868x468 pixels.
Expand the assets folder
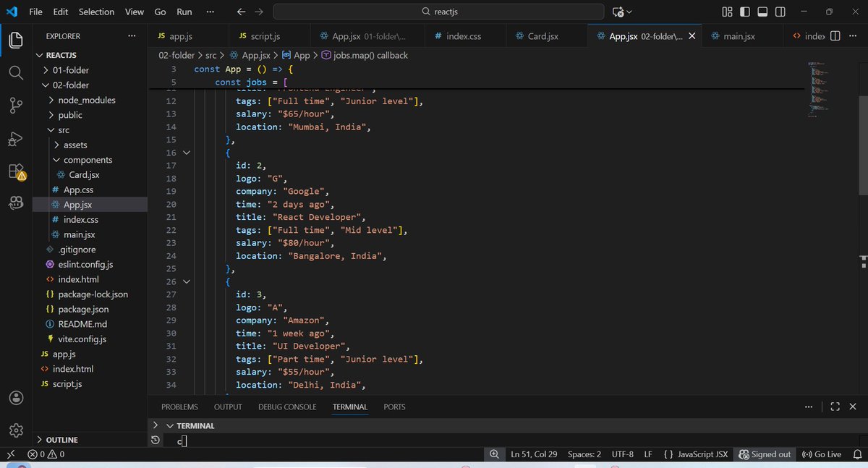click(57, 145)
